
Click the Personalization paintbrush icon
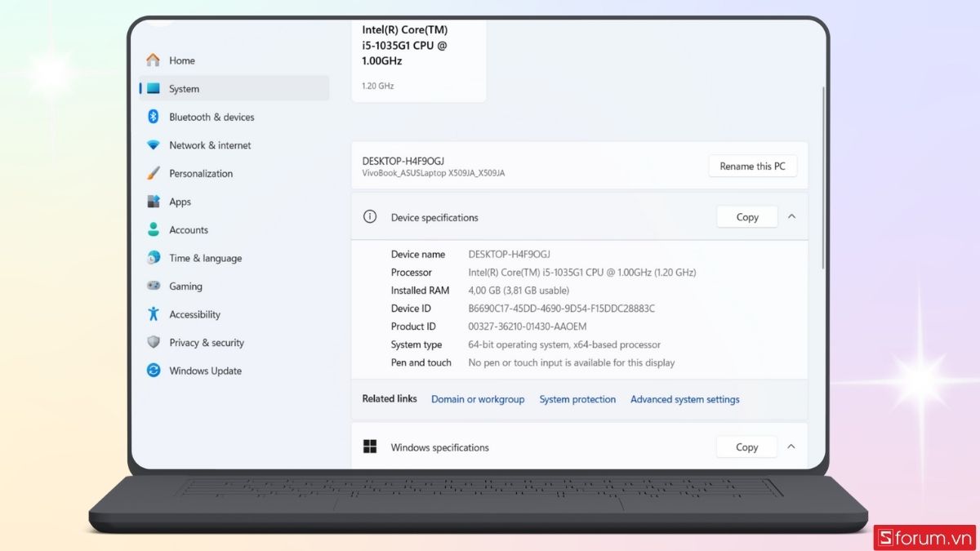pos(153,173)
